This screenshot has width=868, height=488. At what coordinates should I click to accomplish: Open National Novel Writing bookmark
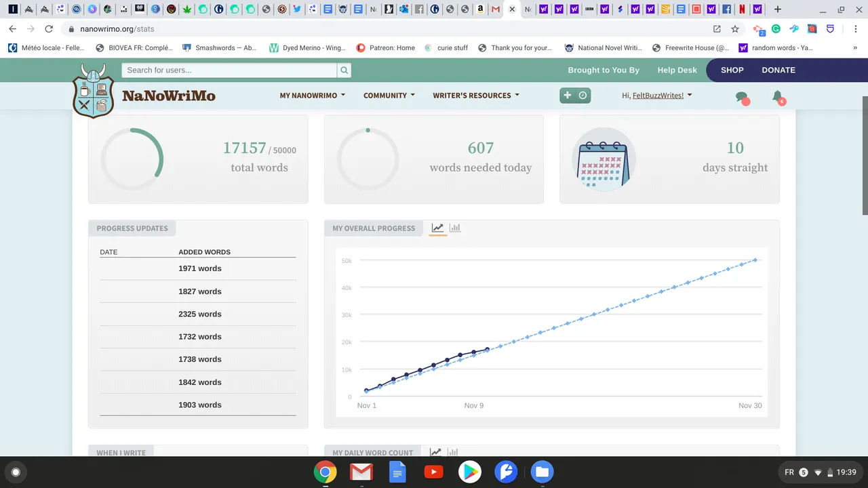click(x=603, y=48)
